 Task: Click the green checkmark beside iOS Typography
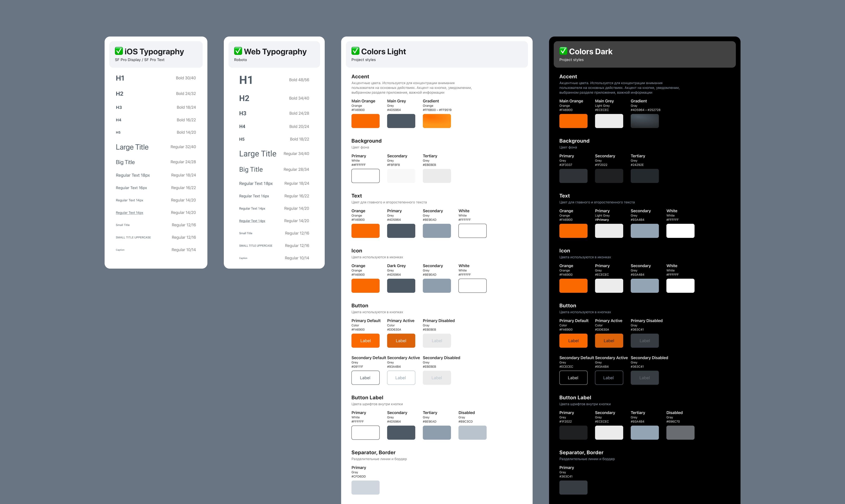coord(119,51)
